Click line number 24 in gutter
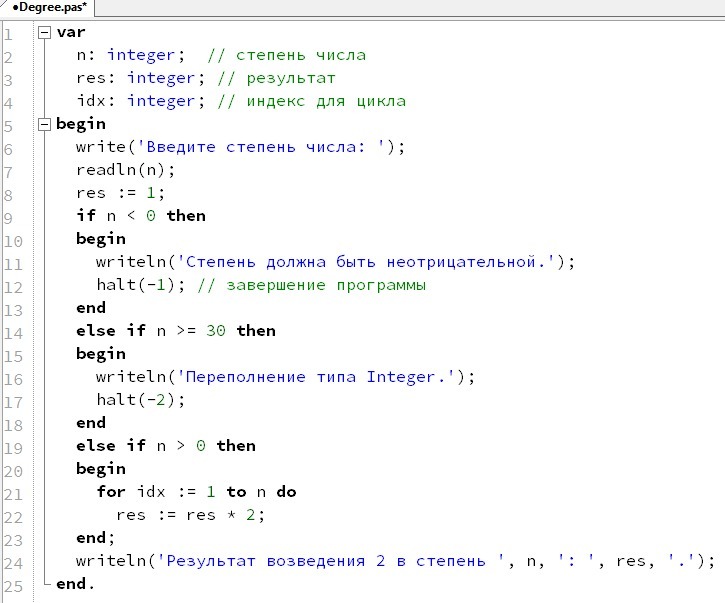 tap(13, 563)
